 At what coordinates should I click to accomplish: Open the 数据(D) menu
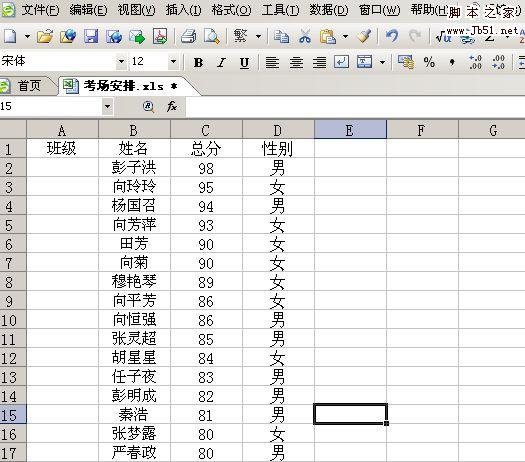pos(328,10)
